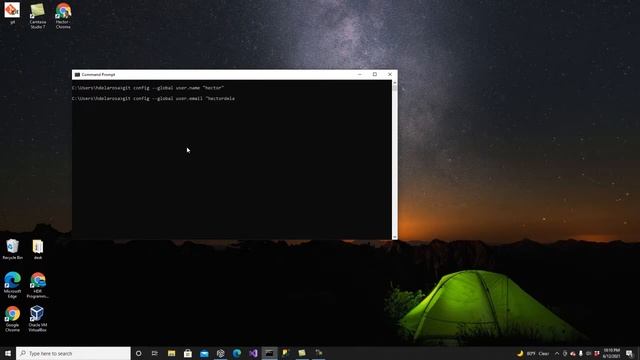Open the microphone tray icon
The image size is (640, 360).
click(581, 353)
